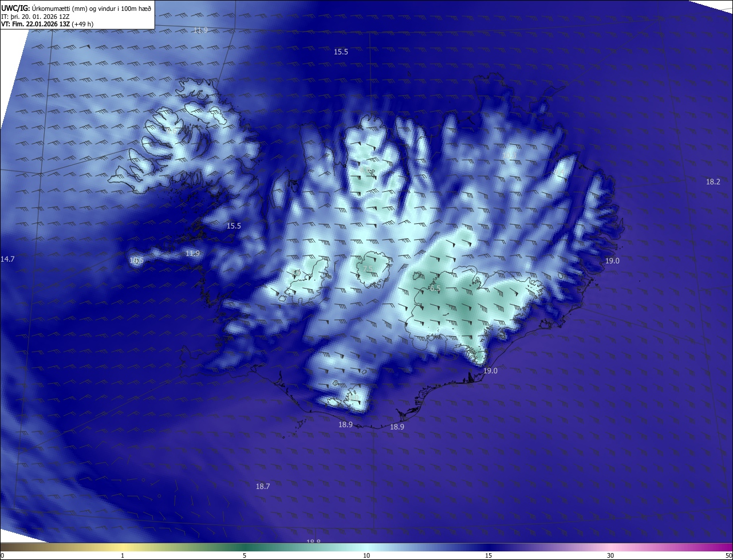
Task: Click colorbar tick label "15"
Action: pyautogui.click(x=488, y=555)
